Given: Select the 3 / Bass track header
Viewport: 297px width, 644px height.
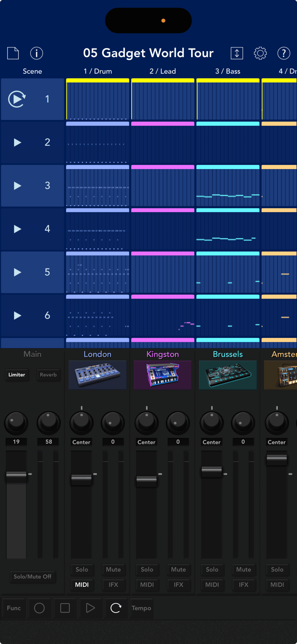Looking at the screenshot, I should click(x=228, y=71).
